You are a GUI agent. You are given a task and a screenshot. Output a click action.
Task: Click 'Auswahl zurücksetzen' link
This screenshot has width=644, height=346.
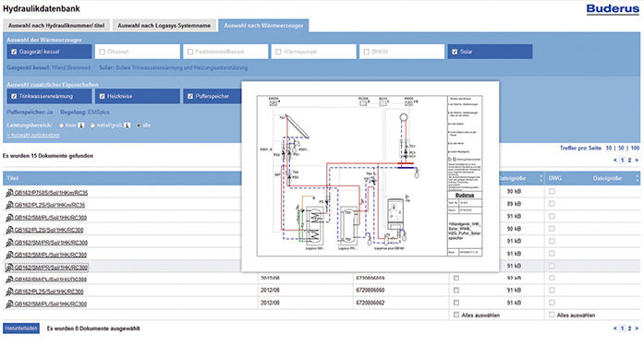33,136
